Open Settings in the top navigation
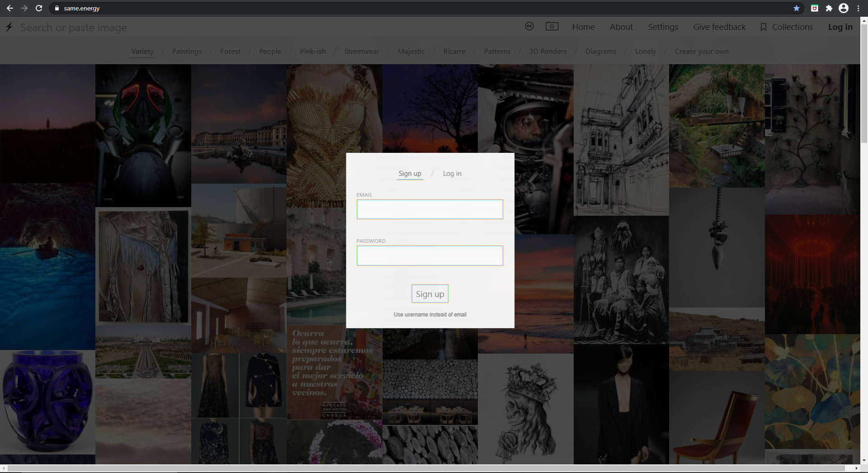This screenshot has height=473, width=868. coord(663,27)
